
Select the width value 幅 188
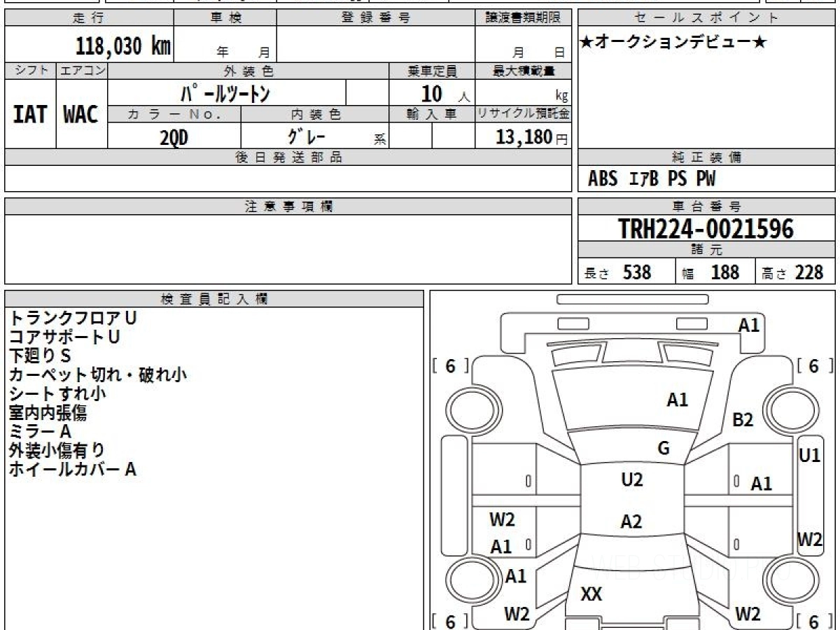pyautogui.click(x=710, y=272)
